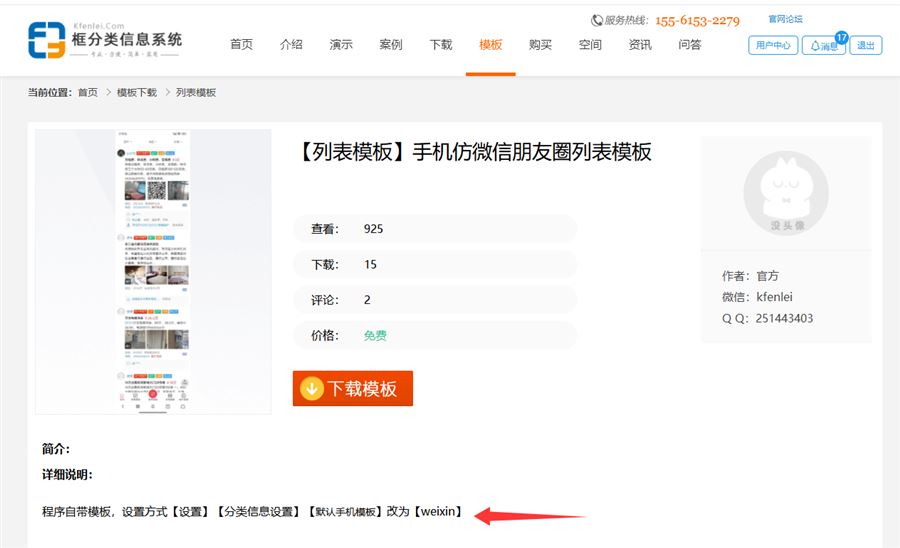Click the phone icon beside 服务热线
Viewport: 900px width, 548px height.
coord(597,20)
